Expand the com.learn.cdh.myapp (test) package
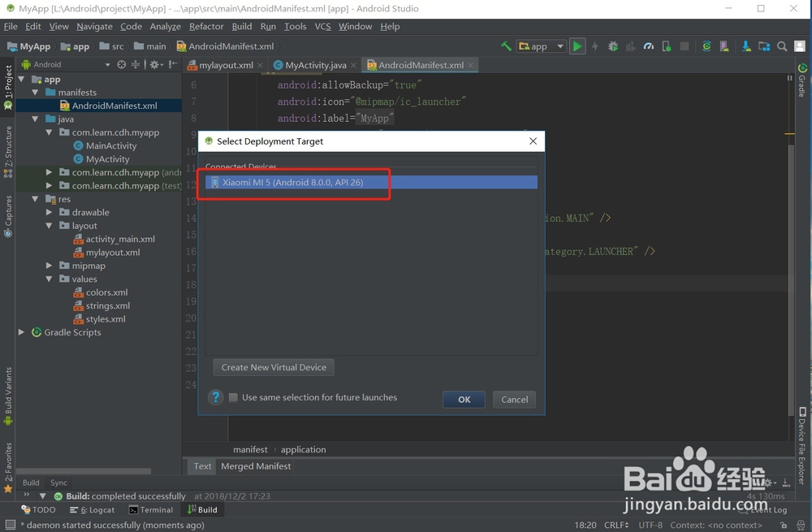 coord(49,185)
